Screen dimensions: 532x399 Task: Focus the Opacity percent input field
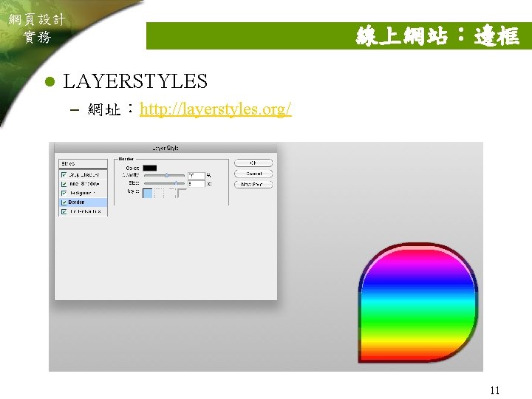coord(196,175)
